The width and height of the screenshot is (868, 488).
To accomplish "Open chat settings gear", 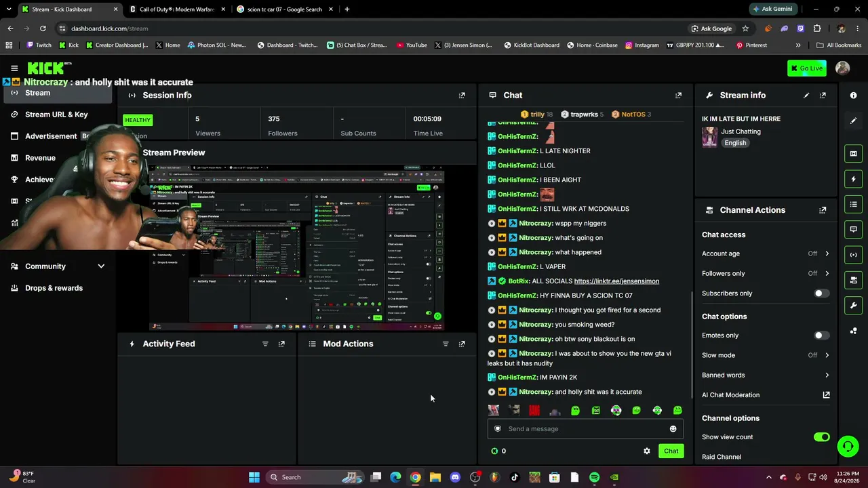I will [x=647, y=451].
